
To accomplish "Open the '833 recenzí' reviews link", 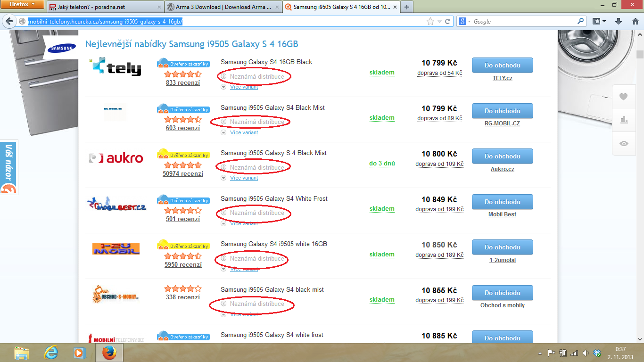I will pyautogui.click(x=183, y=82).
